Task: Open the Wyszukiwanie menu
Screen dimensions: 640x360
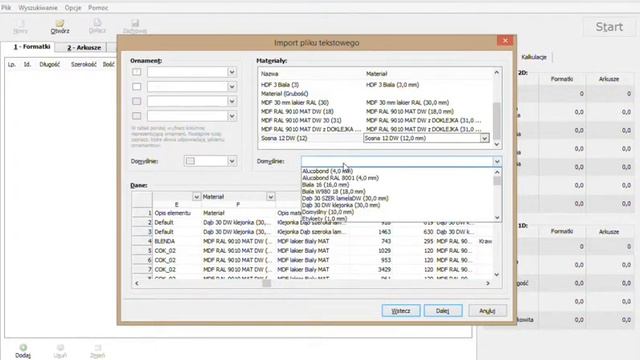Action: coord(38,8)
